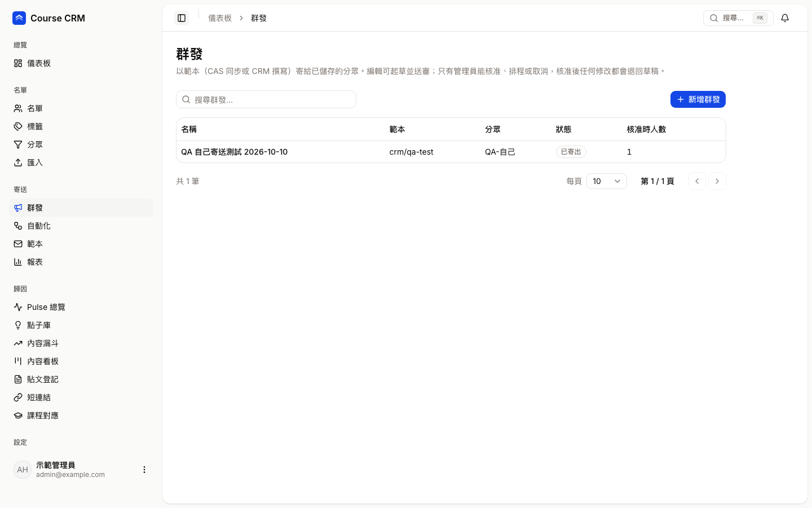Click the 點子庫 lightbulb icon

[x=18, y=325]
